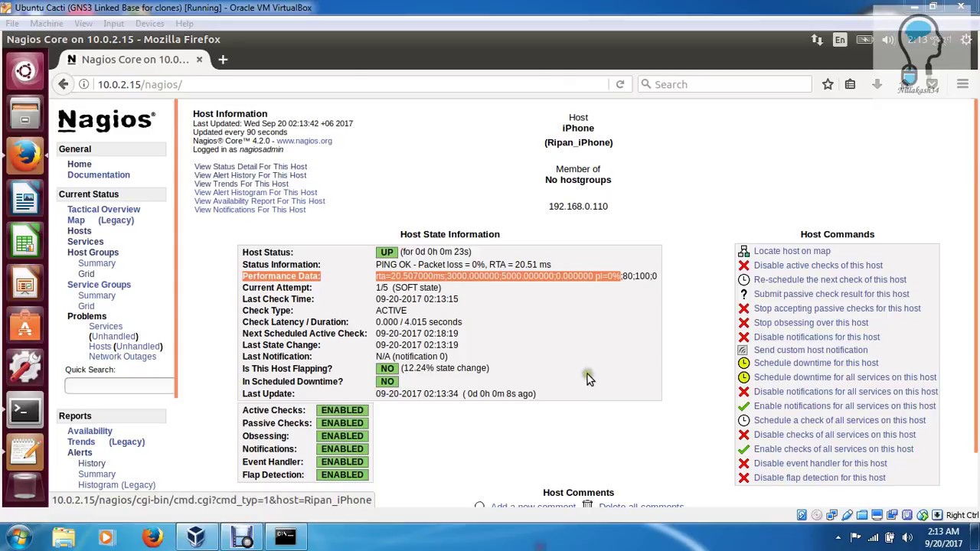Open the Histogram (Legacy) link under Alerts
Viewport: 980px width, 551px height.
coord(116,485)
